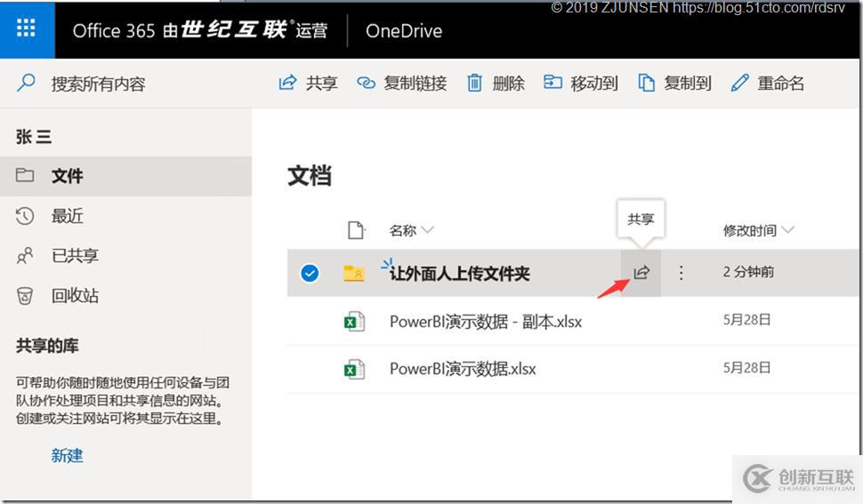Open the three-dots menu on folder row

point(682,273)
